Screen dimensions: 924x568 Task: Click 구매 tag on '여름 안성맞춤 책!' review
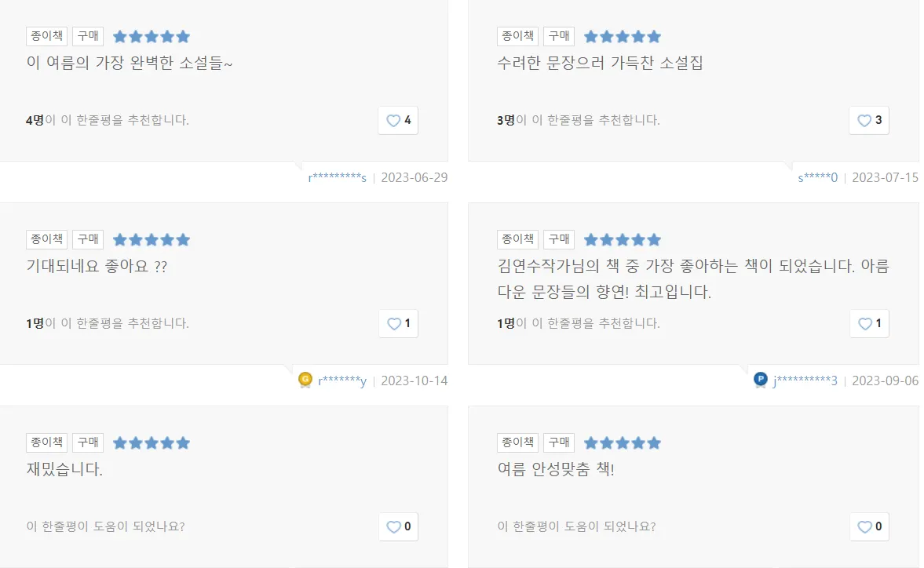(x=559, y=442)
